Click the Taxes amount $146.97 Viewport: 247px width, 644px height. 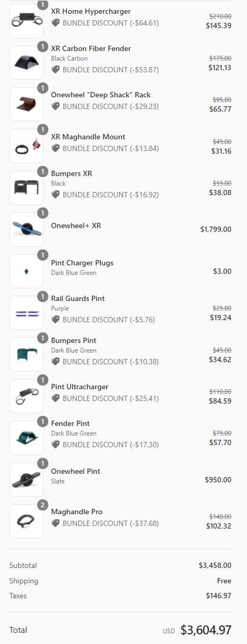pyautogui.click(x=219, y=596)
